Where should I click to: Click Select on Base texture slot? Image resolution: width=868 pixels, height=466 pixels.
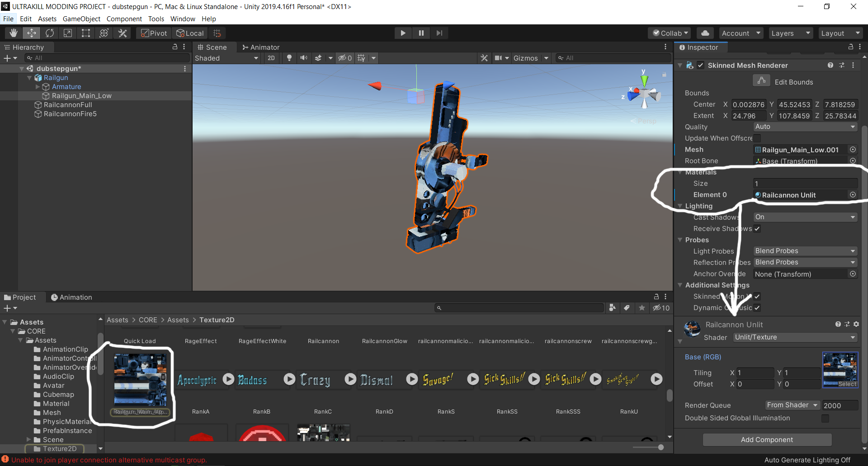click(847, 384)
